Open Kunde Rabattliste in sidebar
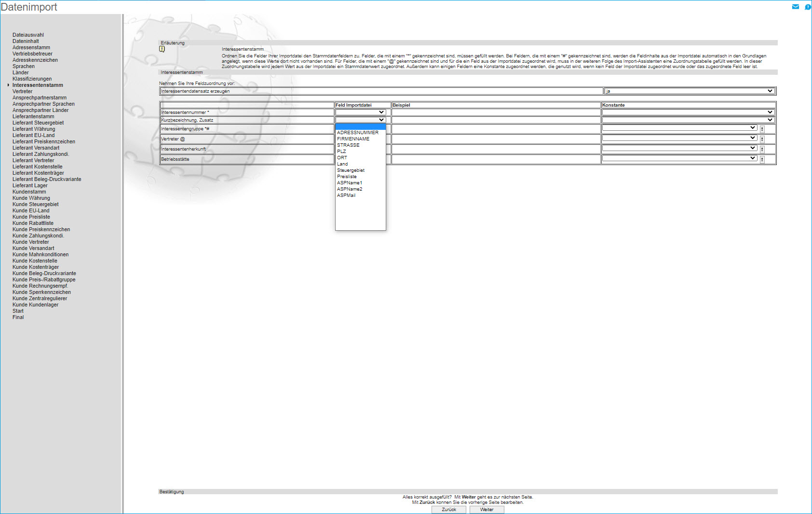The height and width of the screenshot is (514, 812). [33, 223]
